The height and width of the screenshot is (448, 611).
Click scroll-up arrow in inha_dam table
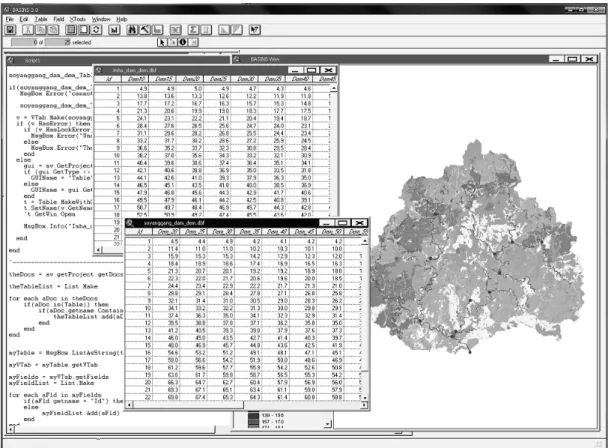point(334,88)
